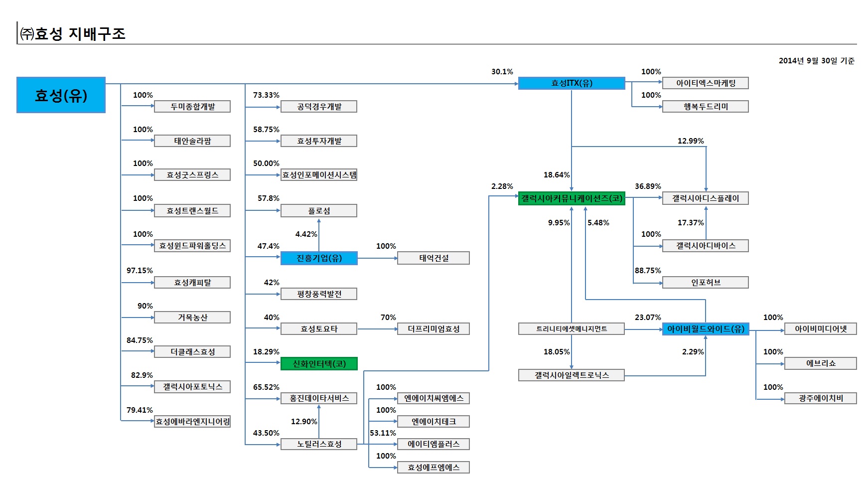The width and height of the screenshot is (868, 483).
Task: Click the 인포허브 box
Action: click(706, 283)
